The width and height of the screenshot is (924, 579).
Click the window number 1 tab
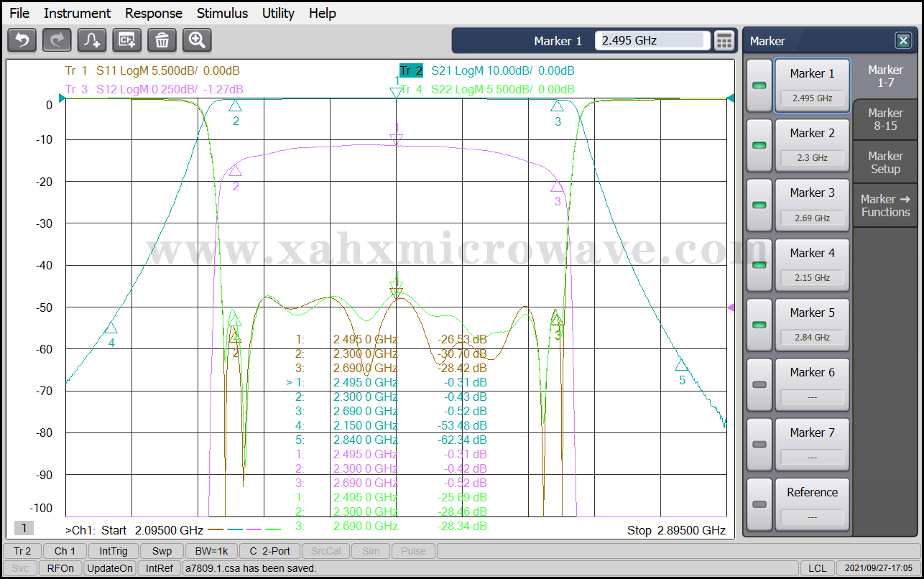coord(24,528)
